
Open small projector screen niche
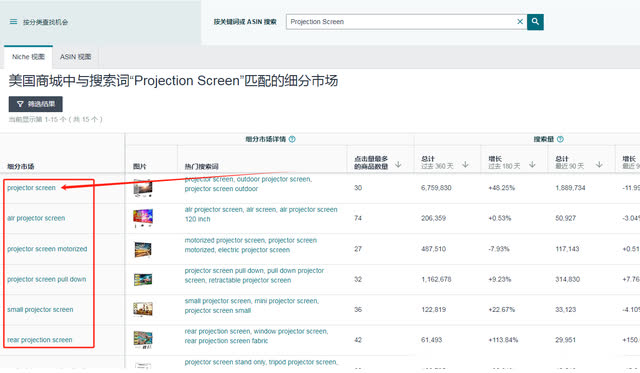pyautogui.click(x=40, y=309)
